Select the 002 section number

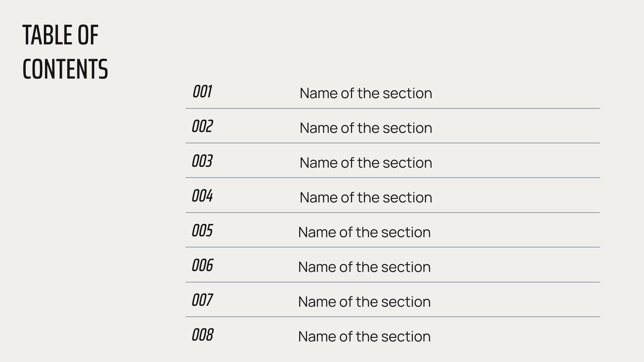[x=202, y=127]
